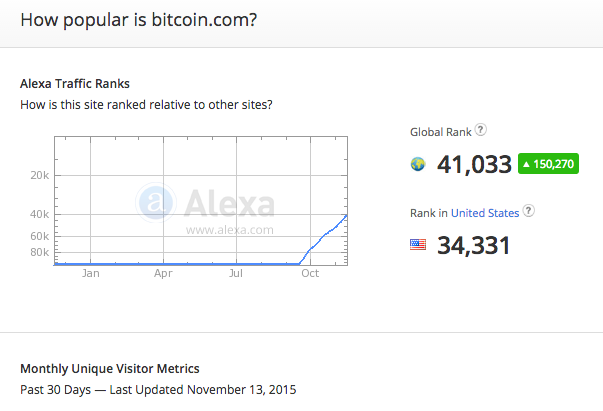Click the Monthly Unique Visitor Metrics heading
Image resolution: width=603 pixels, height=411 pixels.
coord(110,369)
